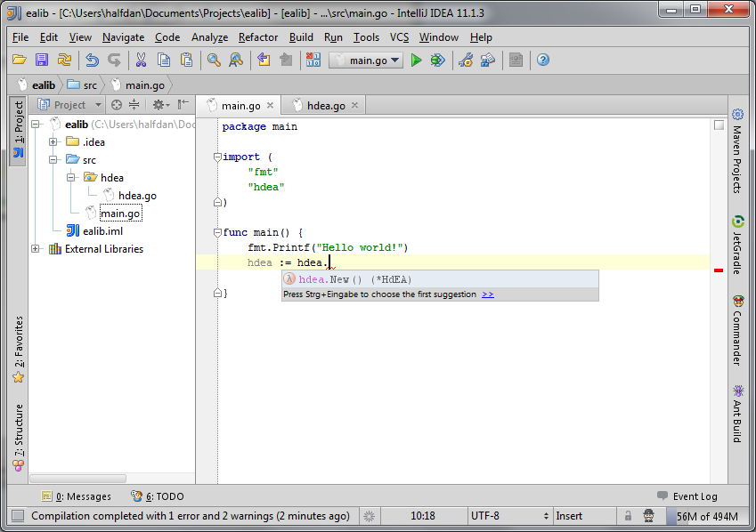
Task: Open the Event Log panel
Action: pos(687,496)
